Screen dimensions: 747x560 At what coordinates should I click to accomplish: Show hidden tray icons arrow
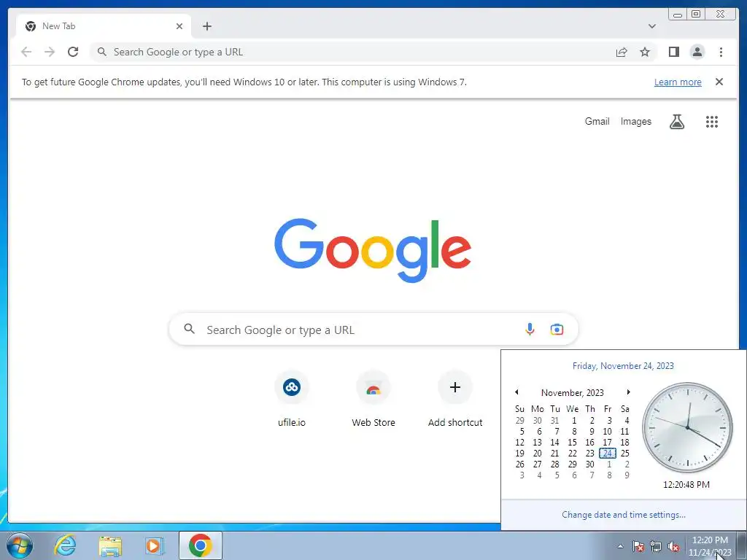point(620,546)
